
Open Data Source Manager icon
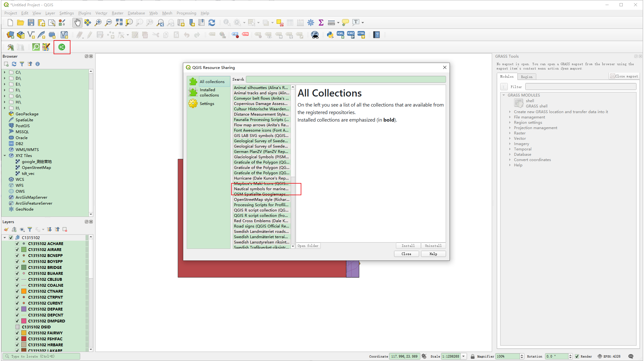click(x=10, y=35)
